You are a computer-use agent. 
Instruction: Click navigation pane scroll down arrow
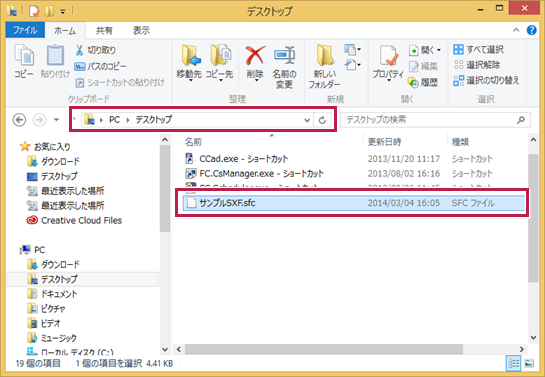coord(165,349)
